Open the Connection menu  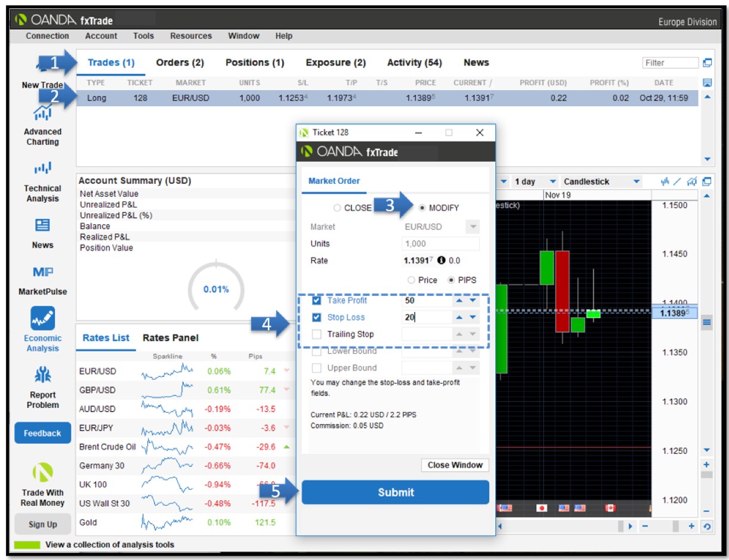(47, 36)
